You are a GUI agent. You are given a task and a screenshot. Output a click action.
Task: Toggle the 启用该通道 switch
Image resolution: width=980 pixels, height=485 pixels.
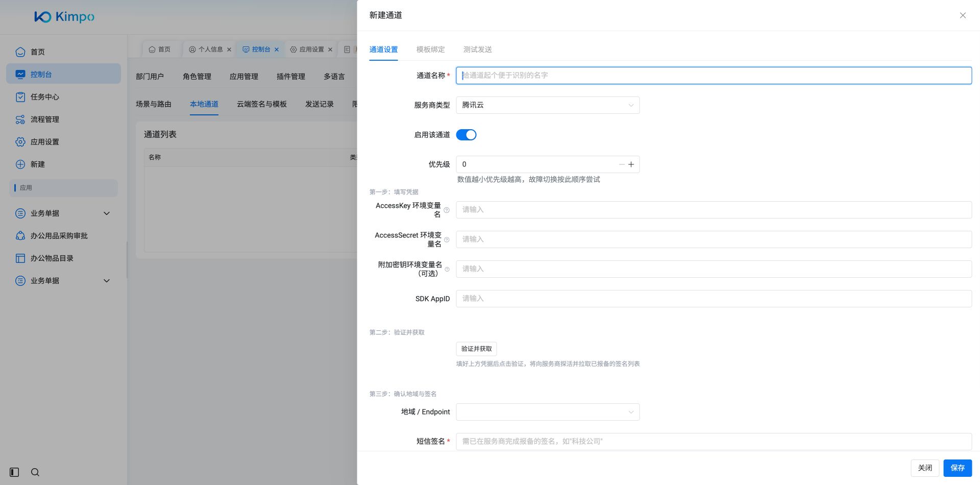(x=466, y=135)
